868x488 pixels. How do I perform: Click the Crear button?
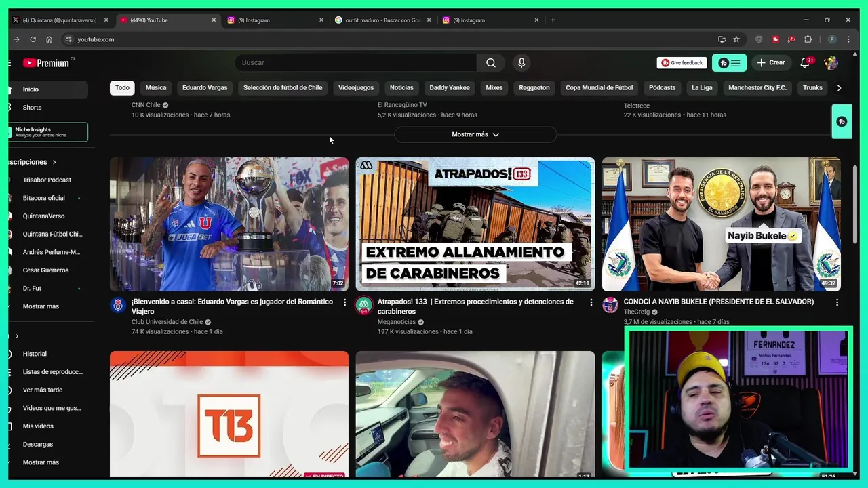click(771, 62)
